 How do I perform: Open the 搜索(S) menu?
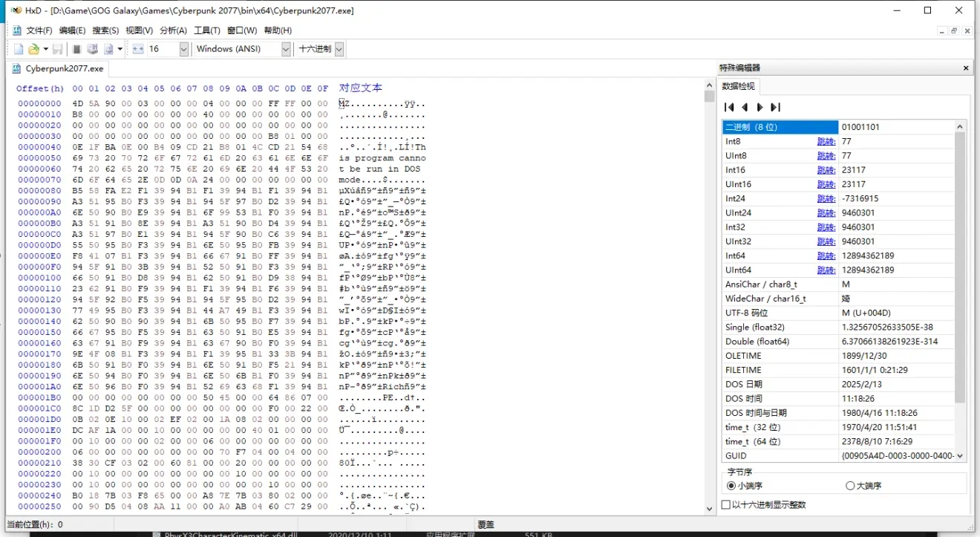point(105,30)
